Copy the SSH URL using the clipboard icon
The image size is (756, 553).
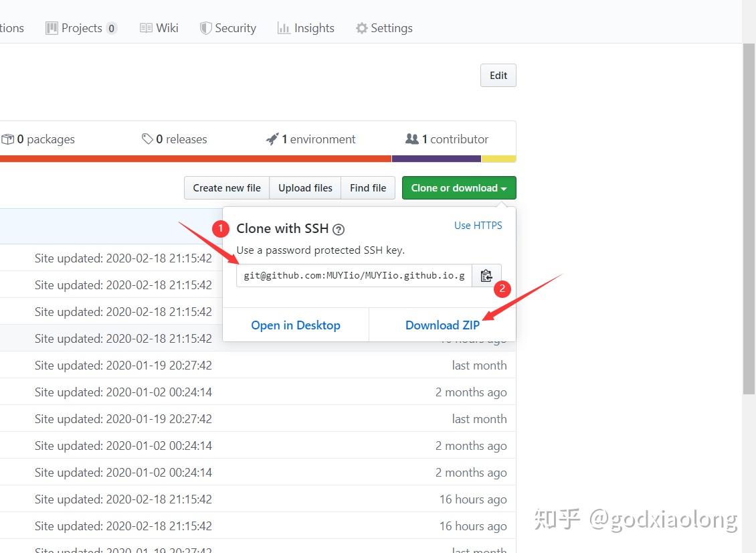click(487, 274)
